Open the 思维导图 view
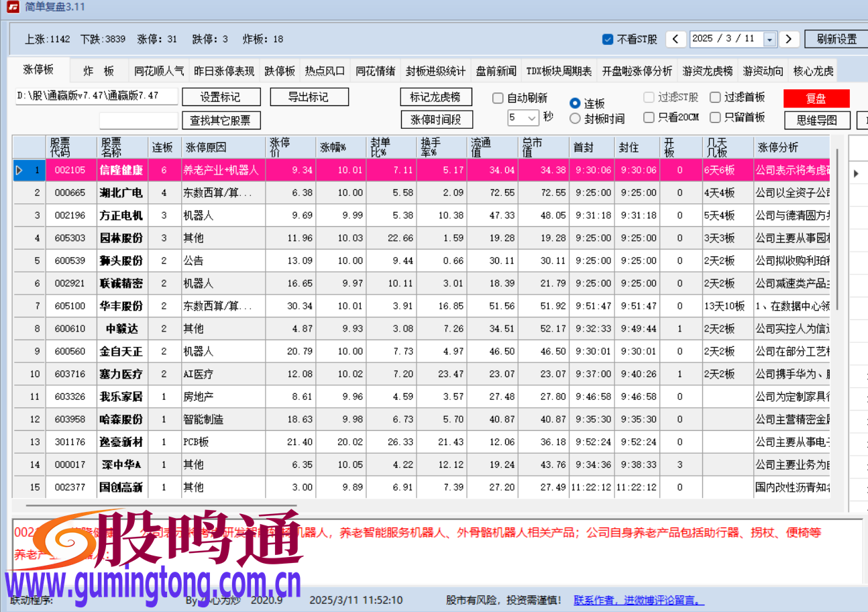This screenshot has width=868, height=612. click(816, 119)
